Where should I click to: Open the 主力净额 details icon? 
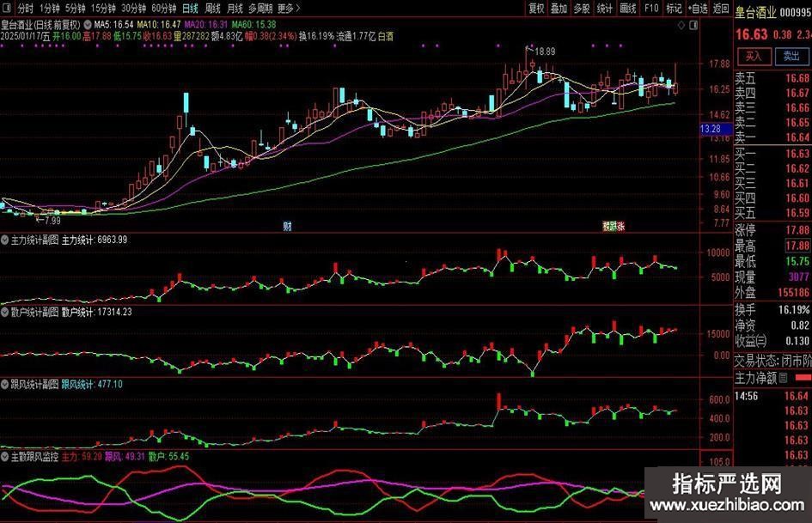click(783, 378)
